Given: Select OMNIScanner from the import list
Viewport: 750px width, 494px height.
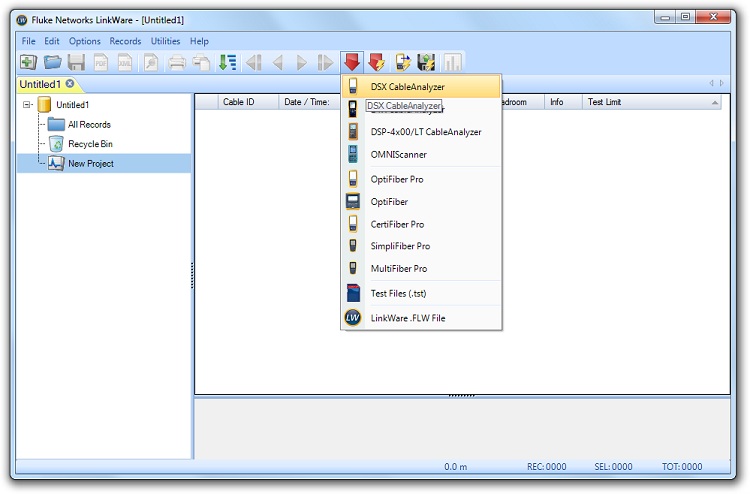Looking at the screenshot, I should tap(399, 154).
